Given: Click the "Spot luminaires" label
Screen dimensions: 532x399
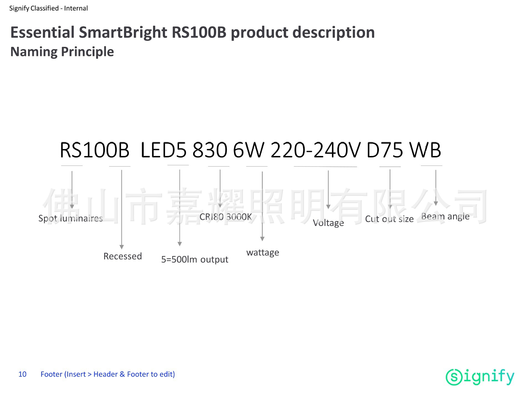Looking at the screenshot, I should click(71, 218).
